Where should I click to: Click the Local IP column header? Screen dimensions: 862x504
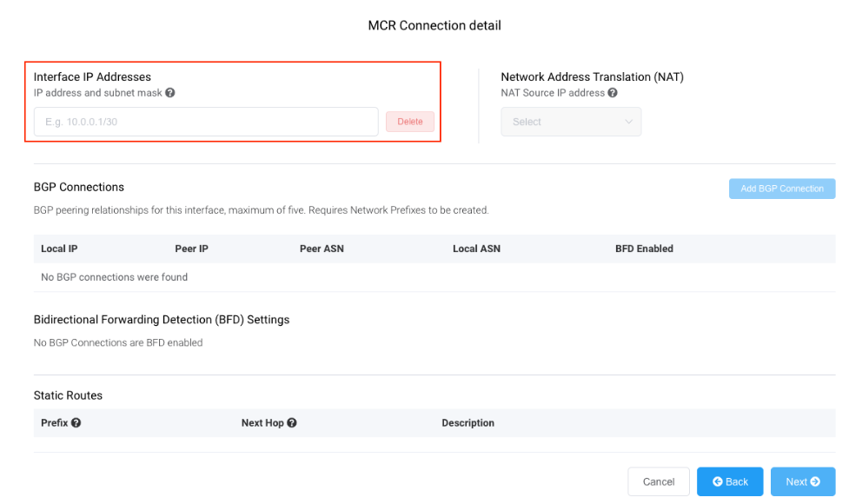click(x=59, y=249)
